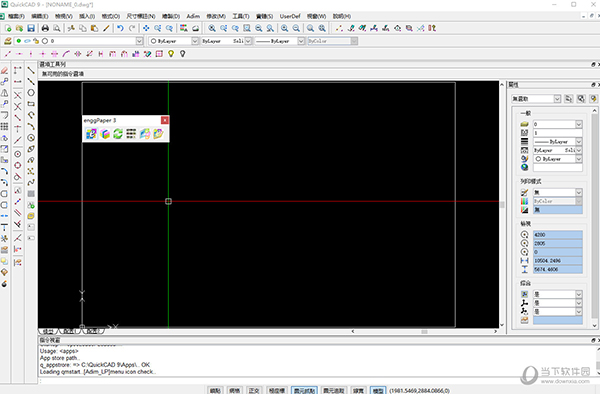Click the white light bulb icon
This screenshot has height=394, width=600.
pos(183,54)
